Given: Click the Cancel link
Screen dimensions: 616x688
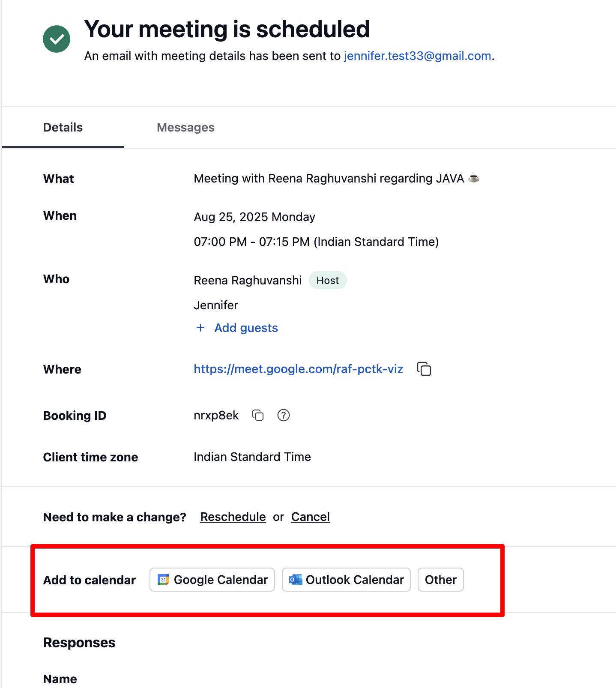Looking at the screenshot, I should point(311,517).
